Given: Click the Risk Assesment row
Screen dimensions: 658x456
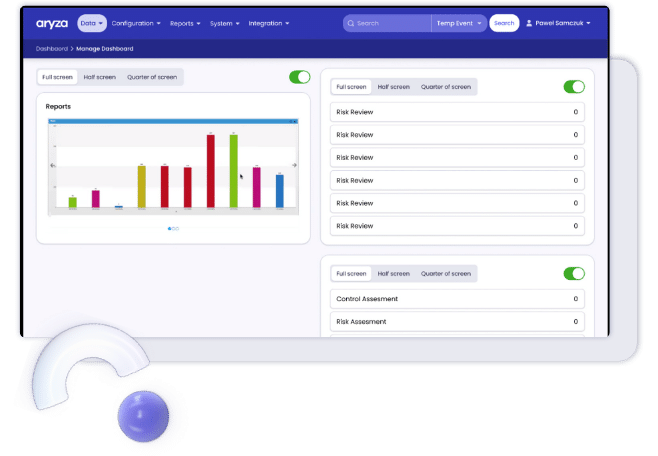Looking at the screenshot, I should pos(457,322).
